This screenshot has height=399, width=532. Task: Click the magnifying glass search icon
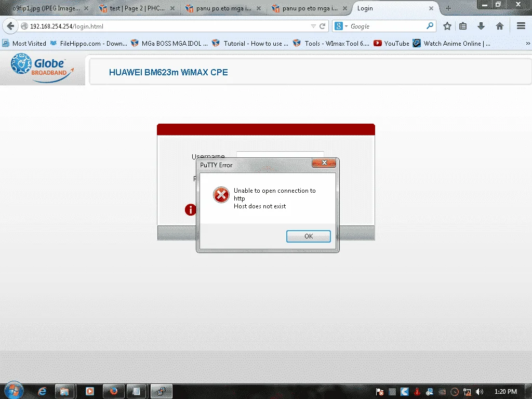(x=430, y=26)
